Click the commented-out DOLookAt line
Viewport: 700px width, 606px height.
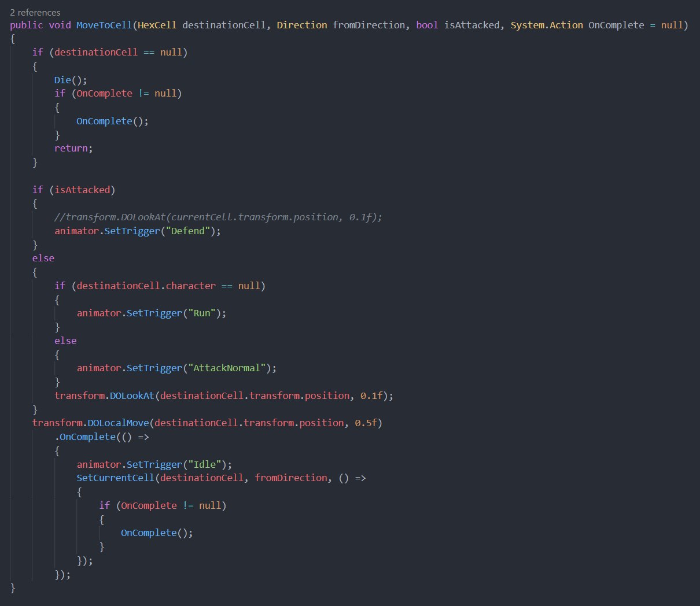click(219, 217)
